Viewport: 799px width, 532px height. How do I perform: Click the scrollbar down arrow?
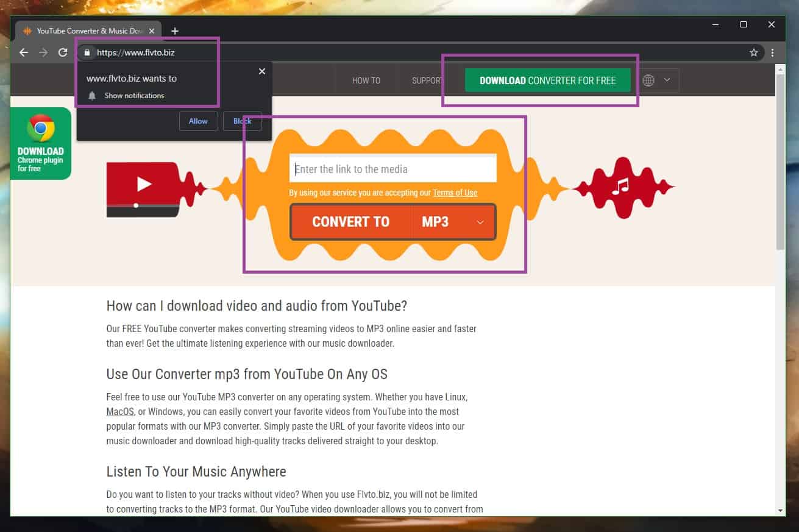(x=780, y=510)
